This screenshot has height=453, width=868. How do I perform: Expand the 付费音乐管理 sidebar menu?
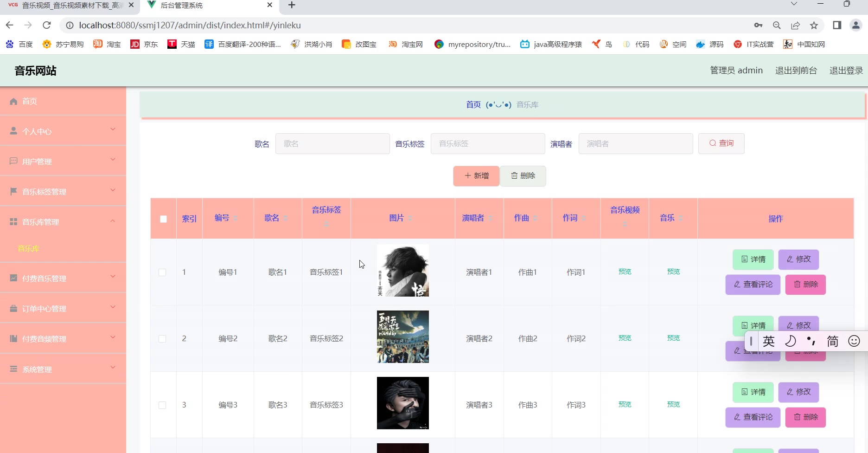click(63, 278)
